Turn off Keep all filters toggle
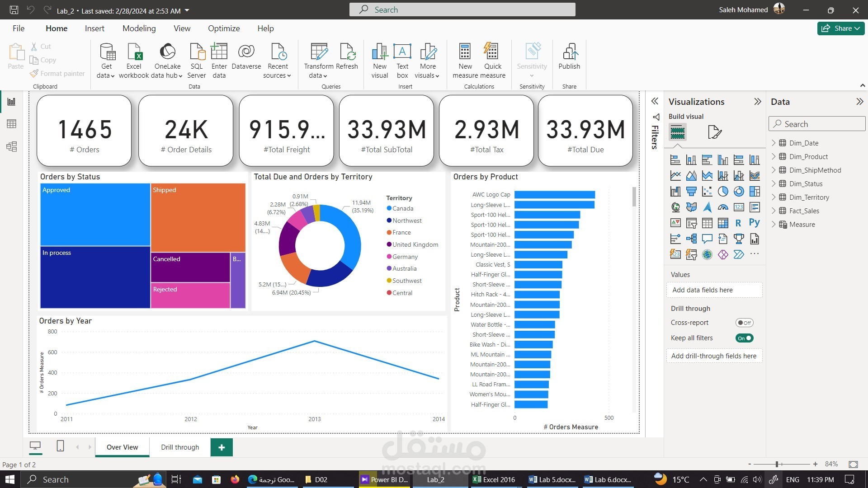The image size is (868, 488). pyautogui.click(x=744, y=338)
